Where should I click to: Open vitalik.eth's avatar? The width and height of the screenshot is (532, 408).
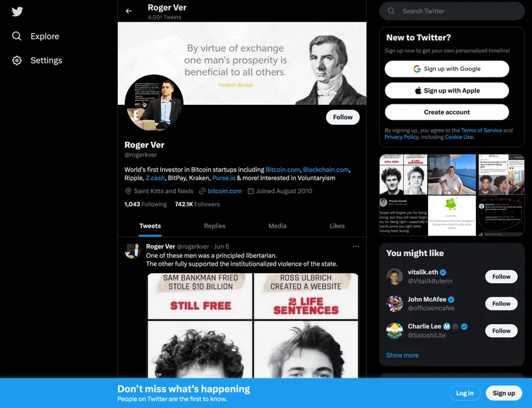pyautogui.click(x=394, y=277)
